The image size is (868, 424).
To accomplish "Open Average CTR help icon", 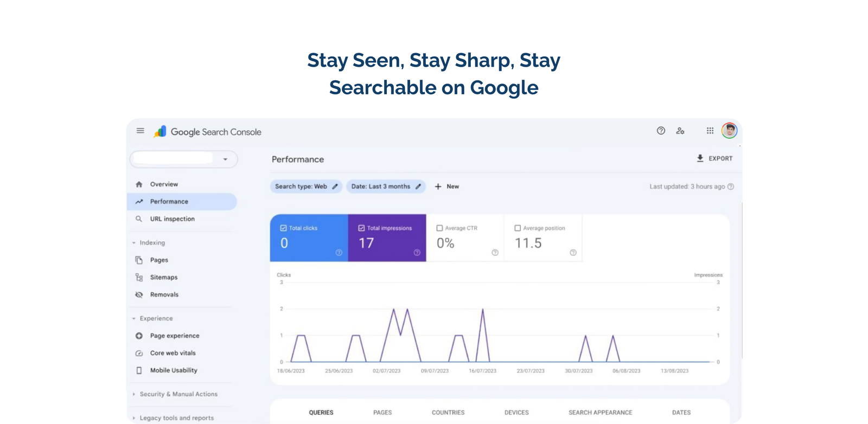I will [495, 253].
